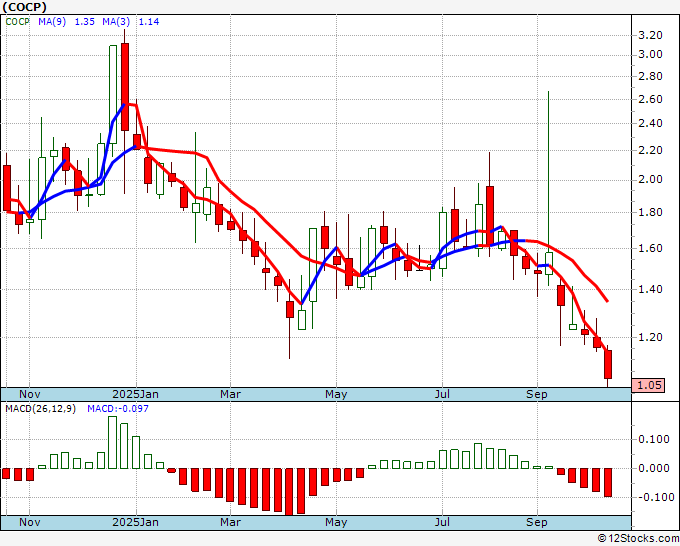Screen dimensions: 680x546
Task: Click the 2025Jan label on price axis
Action: pyautogui.click(x=134, y=394)
